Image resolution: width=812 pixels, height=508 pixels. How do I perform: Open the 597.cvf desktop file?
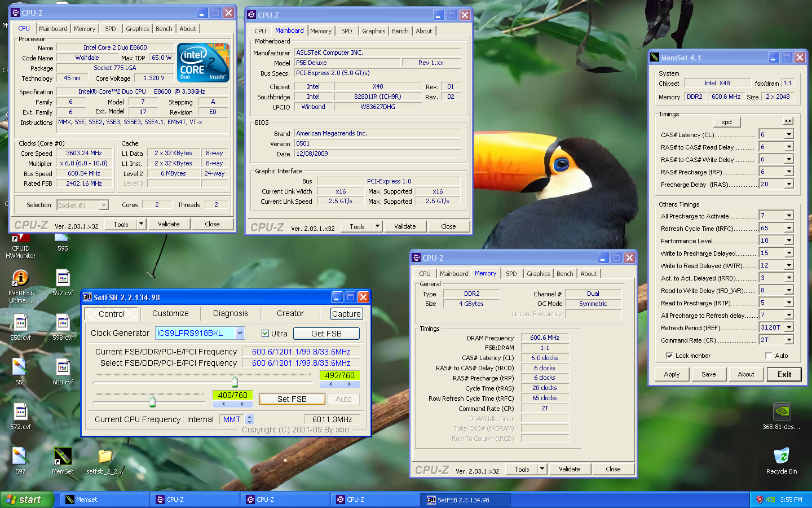pos(63,282)
